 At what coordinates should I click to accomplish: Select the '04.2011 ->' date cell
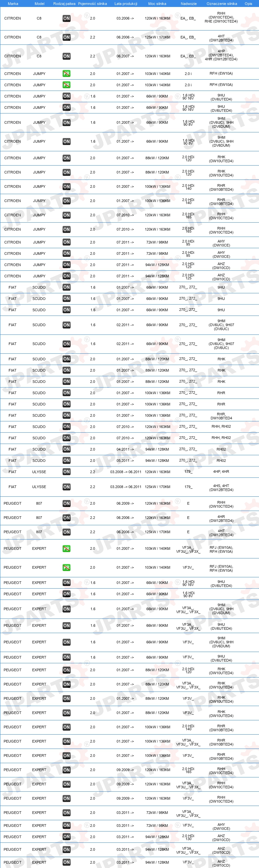pyautogui.click(x=125, y=449)
